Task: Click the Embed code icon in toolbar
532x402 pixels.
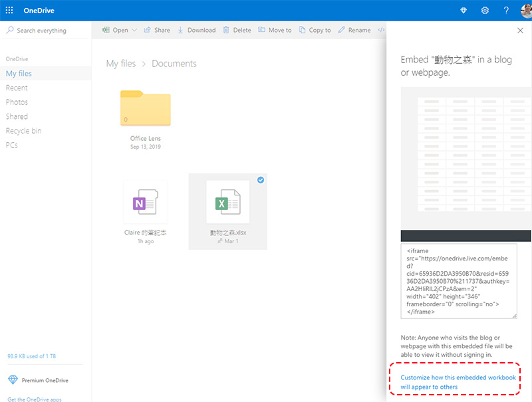Action: [x=381, y=30]
